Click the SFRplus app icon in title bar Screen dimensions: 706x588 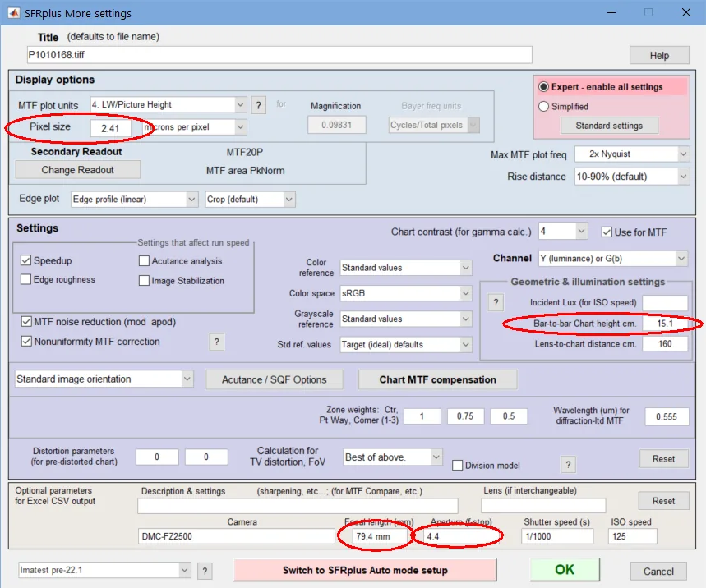click(x=13, y=13)
